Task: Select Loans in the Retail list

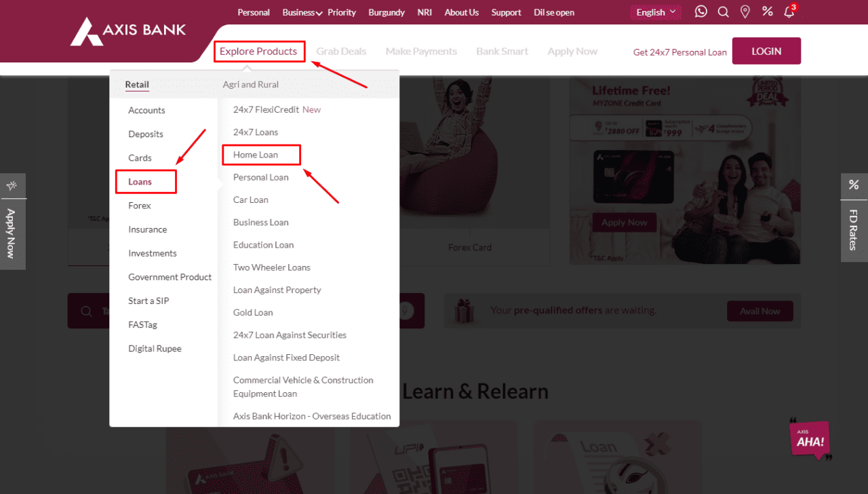Action: [x=140, y=181]
